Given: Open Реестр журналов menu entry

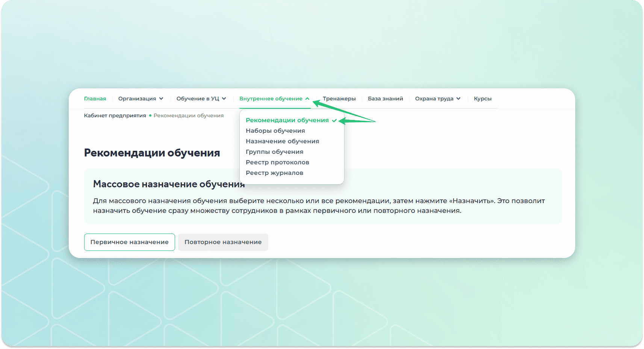Looking at the screenshot, I should click(274, 173).
